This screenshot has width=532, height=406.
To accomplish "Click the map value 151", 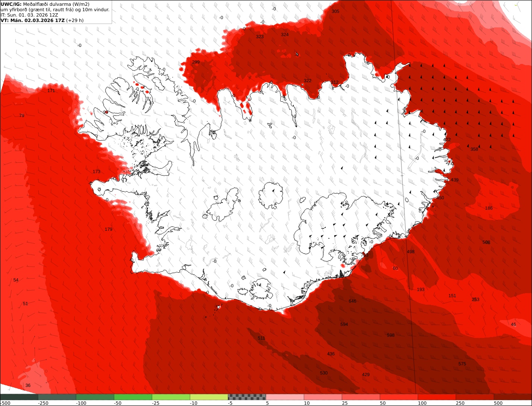I will pyautogui.click(x=452, y=296).
